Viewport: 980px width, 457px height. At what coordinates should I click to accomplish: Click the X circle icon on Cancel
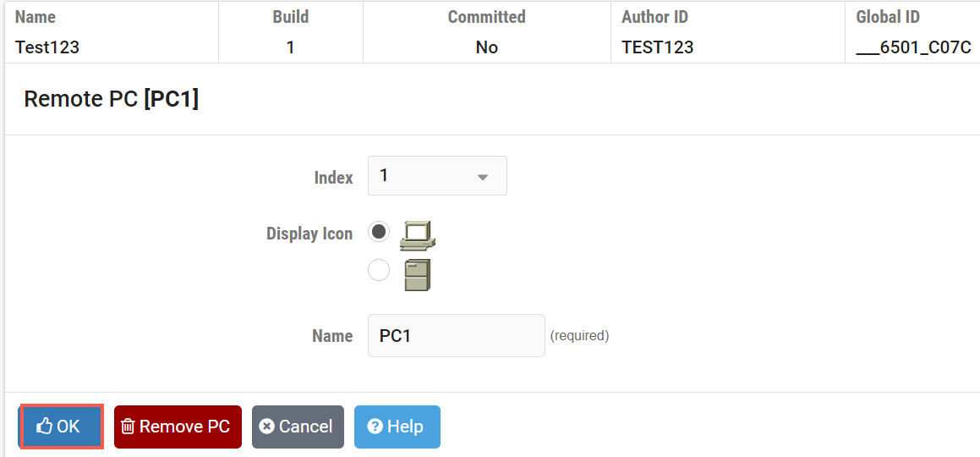(x=267, y=427)
